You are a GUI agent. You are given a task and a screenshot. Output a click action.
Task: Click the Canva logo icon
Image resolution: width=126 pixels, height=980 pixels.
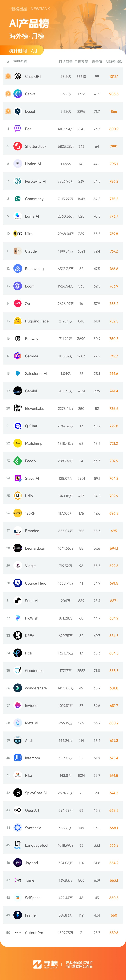(x=18, y=94)
